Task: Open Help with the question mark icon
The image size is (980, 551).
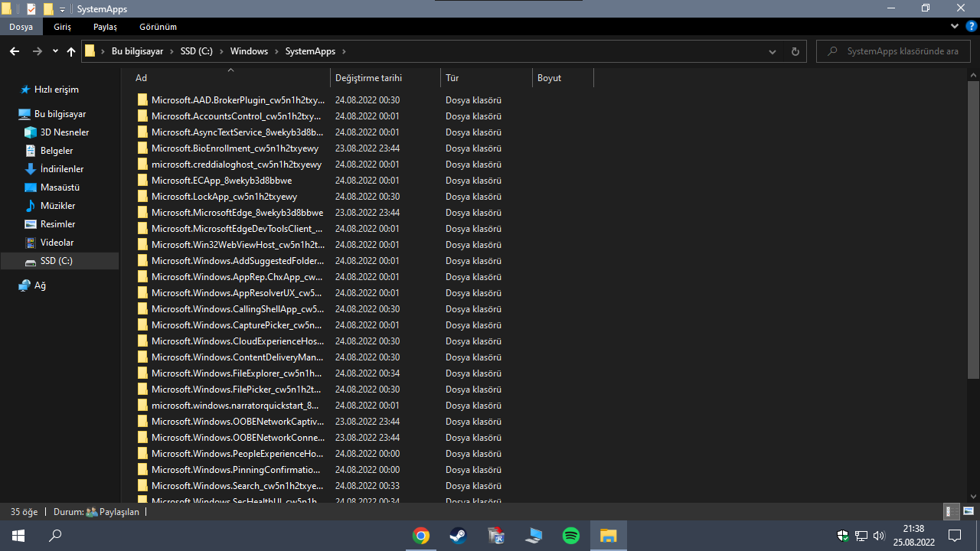Action: click(x=971, y=26)
